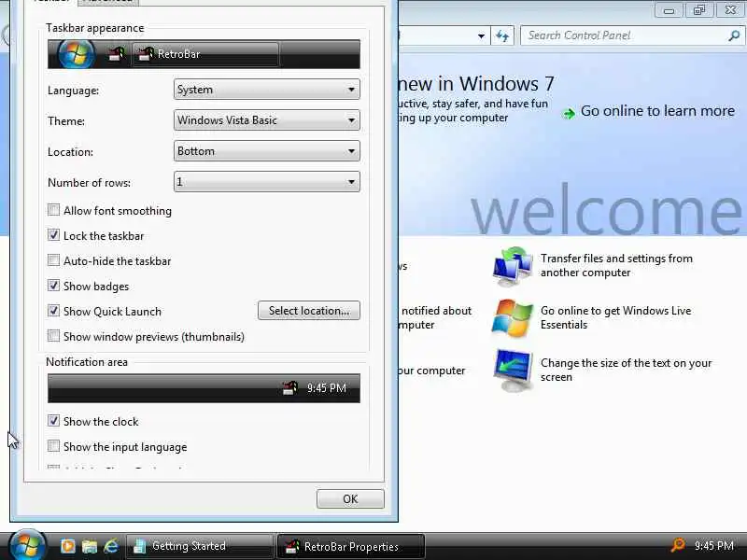The width and height of the screenshot is (747, 560).
Task: Open the address bar history dropdown arrow
Action: [481, 35]
